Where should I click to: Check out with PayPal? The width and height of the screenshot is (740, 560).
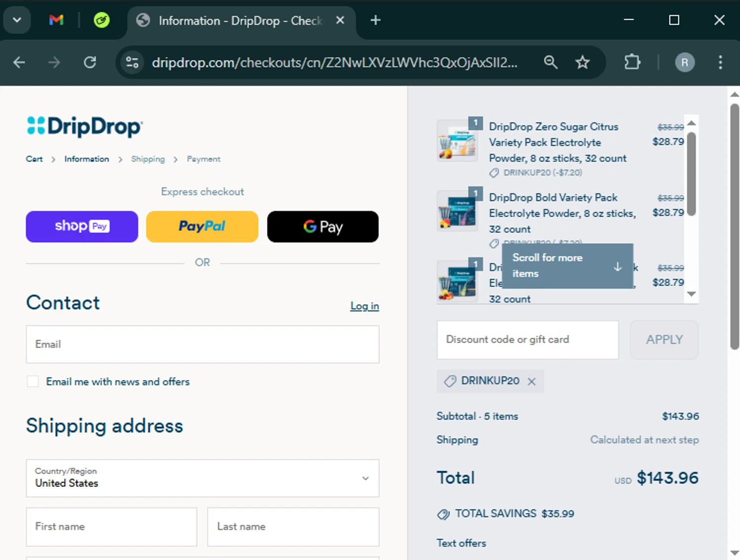202,227
